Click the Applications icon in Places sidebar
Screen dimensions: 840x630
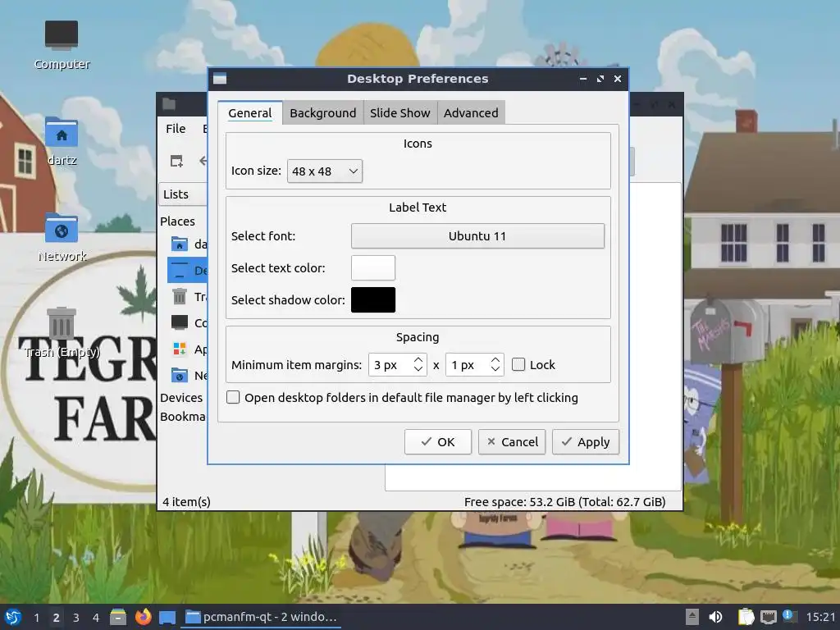180,349
